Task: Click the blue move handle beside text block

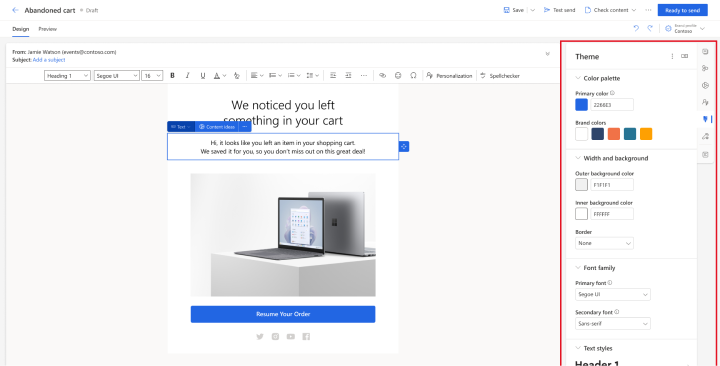Action: click(x=404, y=146)
